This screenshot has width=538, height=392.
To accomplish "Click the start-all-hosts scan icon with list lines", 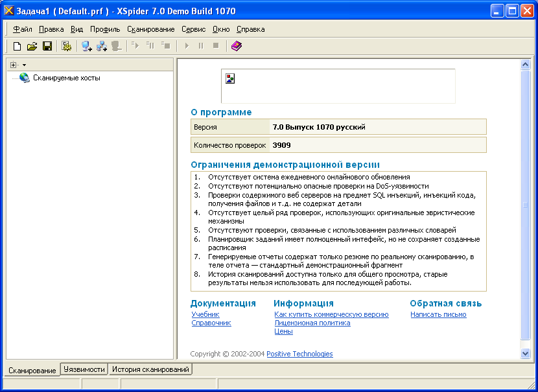I will 135,45.
